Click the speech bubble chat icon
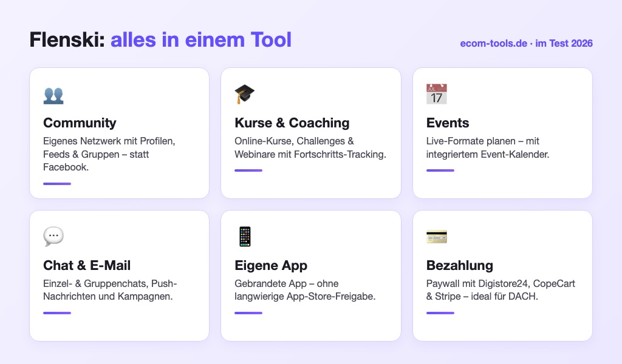 [53, 237]
